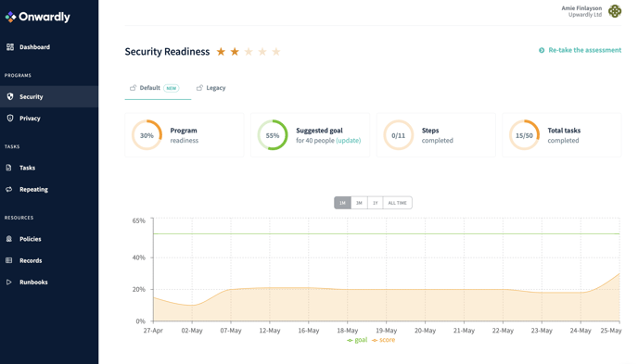The height and width of the screenshot is (364, 638).
Task: Show ALL TIME chart range
Action: pos(398,203)
